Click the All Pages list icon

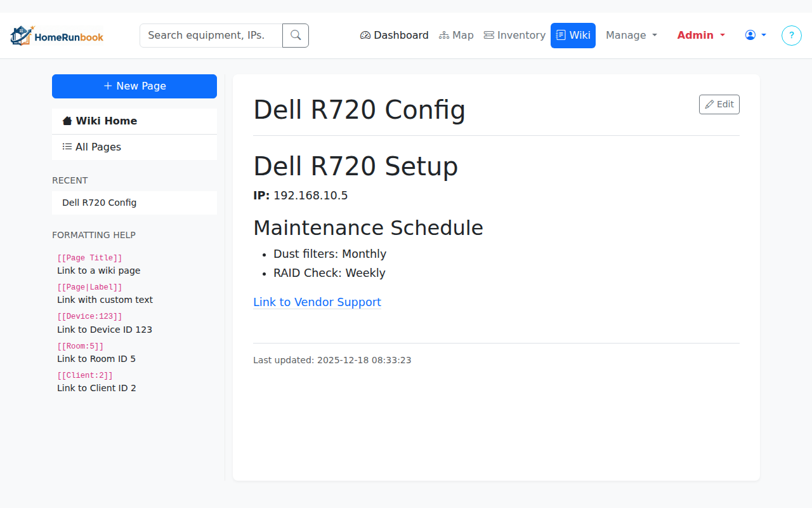click(x=67, y=147)
